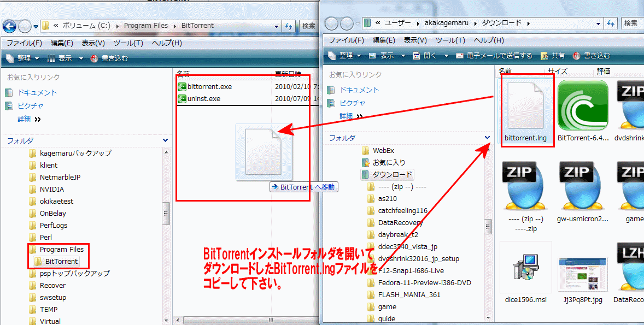Click 共有 share button in the toolbar

[553, 55]
